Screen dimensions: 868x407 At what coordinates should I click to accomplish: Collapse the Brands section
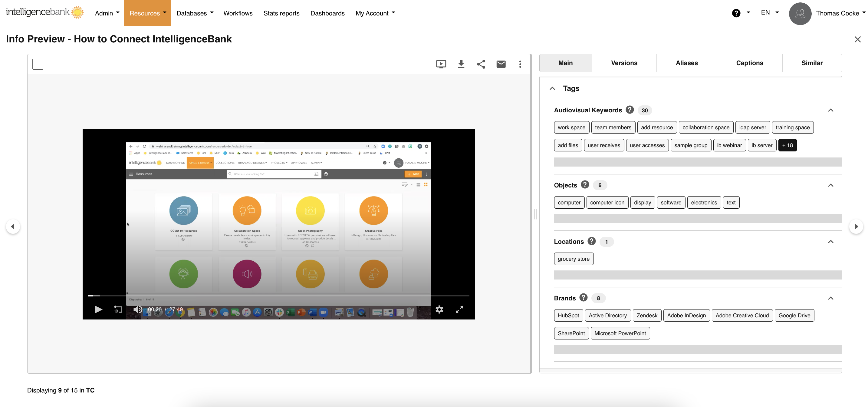(x=831, y=298)
